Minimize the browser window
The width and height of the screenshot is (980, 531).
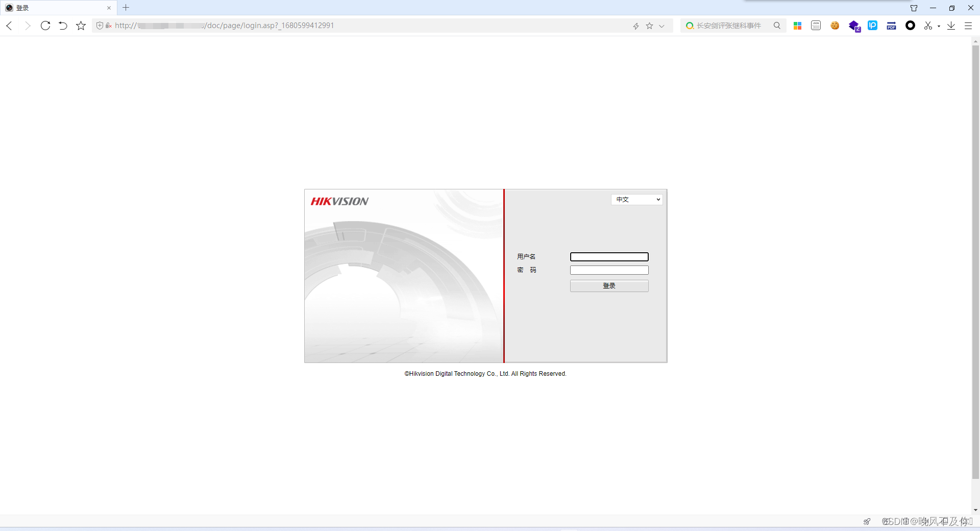point(933,8)
